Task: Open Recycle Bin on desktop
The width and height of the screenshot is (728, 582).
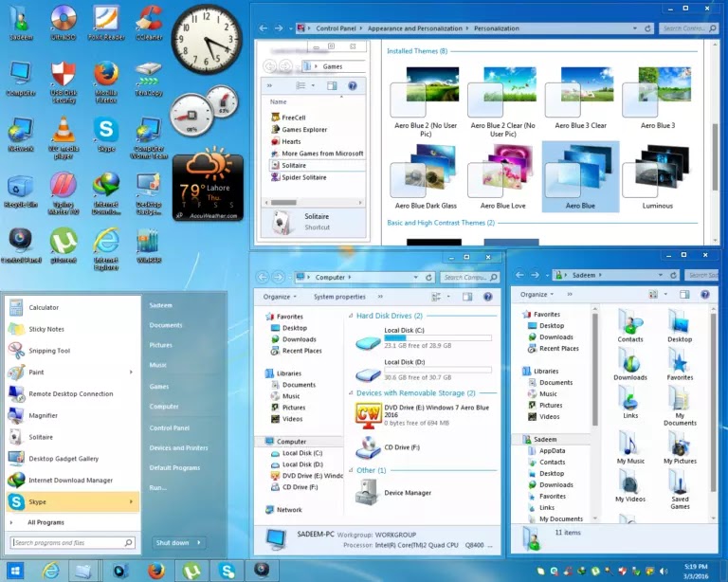Action: point(21,191)
